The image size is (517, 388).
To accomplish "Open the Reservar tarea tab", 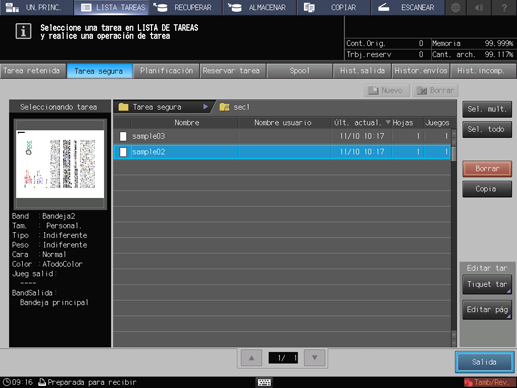I will coord(232,71).
